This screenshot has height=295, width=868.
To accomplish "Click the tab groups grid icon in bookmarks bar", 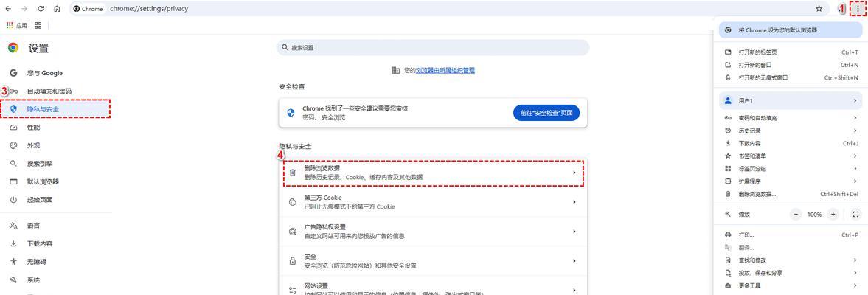I will pyautogui.click(x=38, y=26).
